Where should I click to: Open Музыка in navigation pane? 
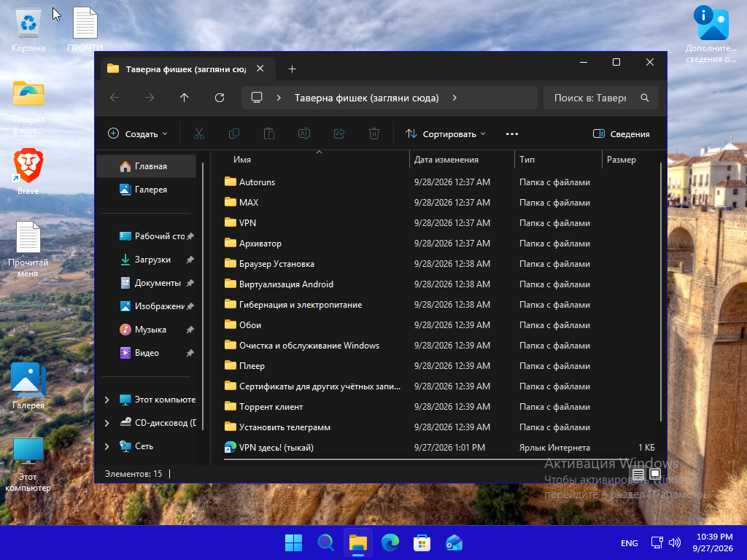tap(146, 330)
